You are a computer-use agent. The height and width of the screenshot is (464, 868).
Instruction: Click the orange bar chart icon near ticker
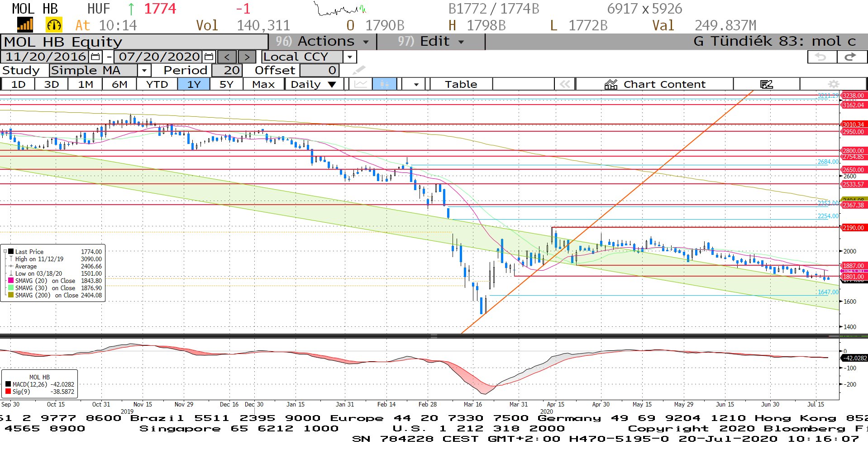click(x=25, y=25)
